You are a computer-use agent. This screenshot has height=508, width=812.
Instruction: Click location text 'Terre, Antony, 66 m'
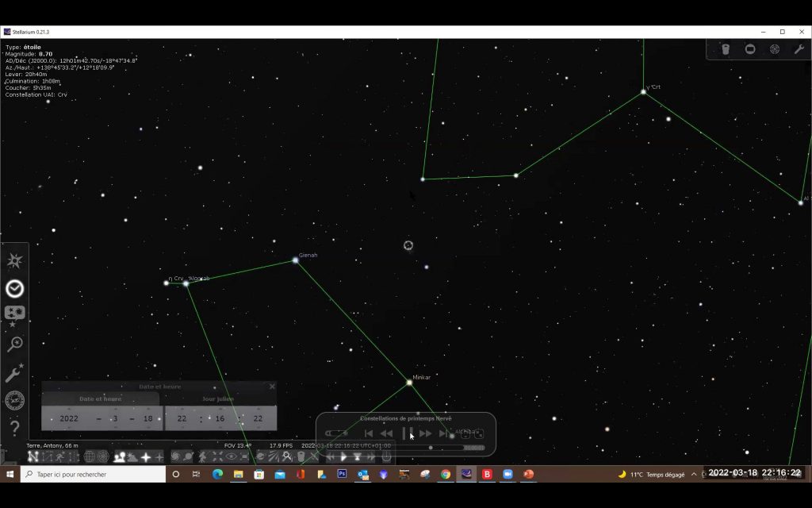click(52, 445)
